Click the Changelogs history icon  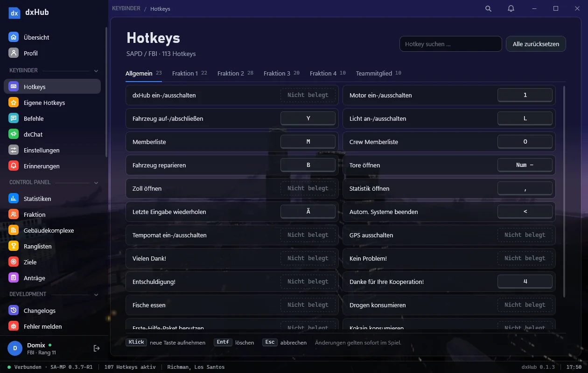[14, 311]
